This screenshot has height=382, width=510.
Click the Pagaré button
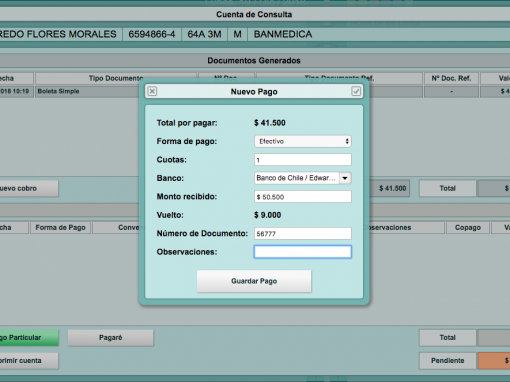tap(111, 338)
